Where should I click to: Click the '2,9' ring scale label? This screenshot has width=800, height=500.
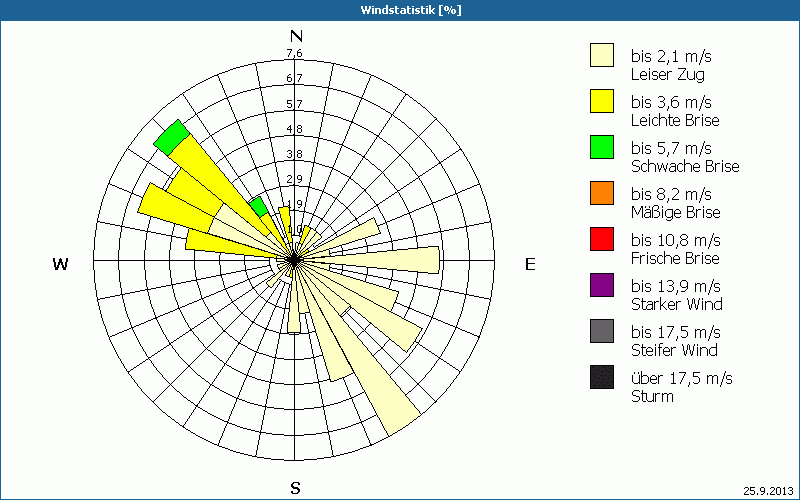point(294,179)
